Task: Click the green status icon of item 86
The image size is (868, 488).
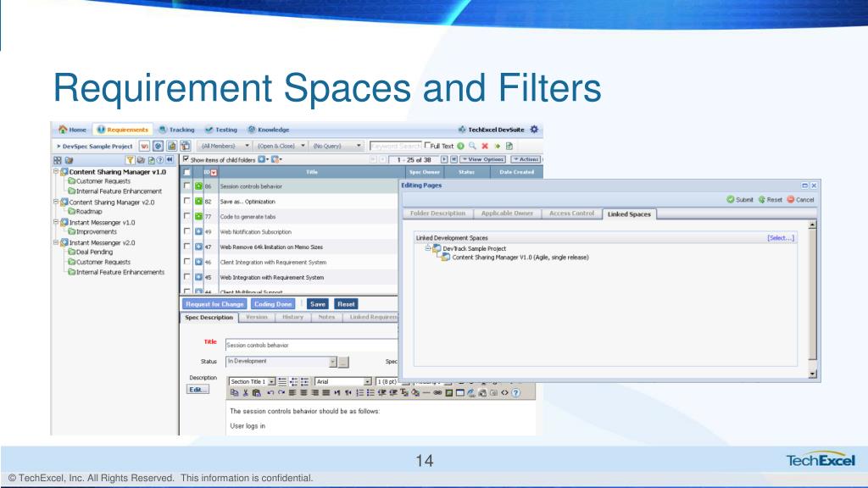Action: click(x=198, y=186)
